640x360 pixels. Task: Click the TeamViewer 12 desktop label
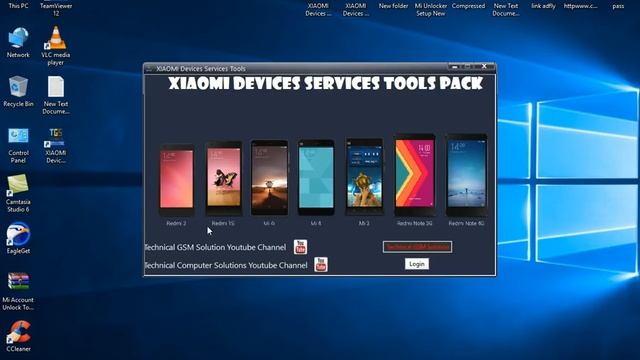(x=56, y=9)
